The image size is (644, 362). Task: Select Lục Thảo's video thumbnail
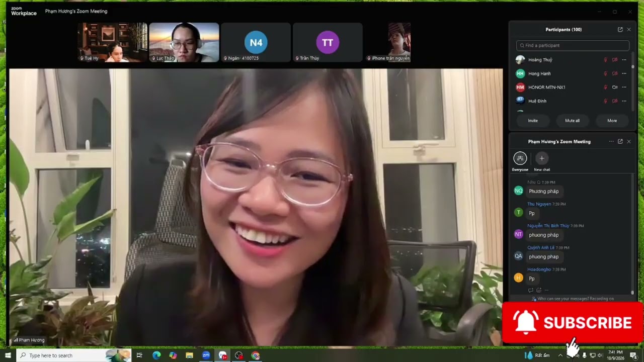pyautogui.click(x=184, y=42)
